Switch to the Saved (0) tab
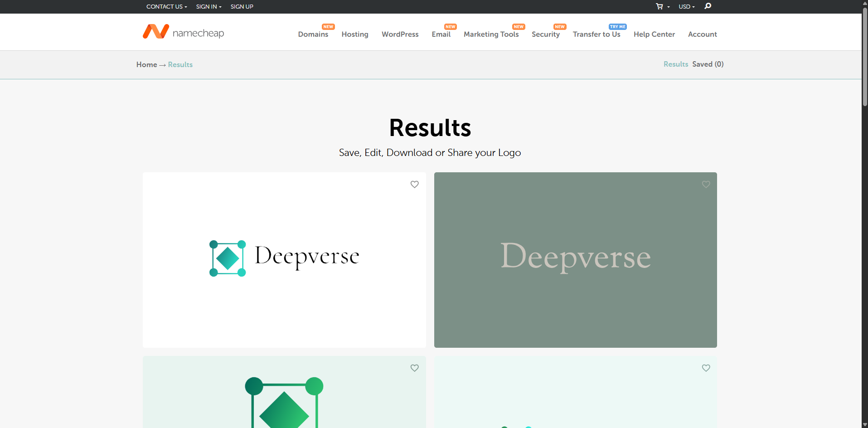Screen dimensions: 868x428 (708, 64)
